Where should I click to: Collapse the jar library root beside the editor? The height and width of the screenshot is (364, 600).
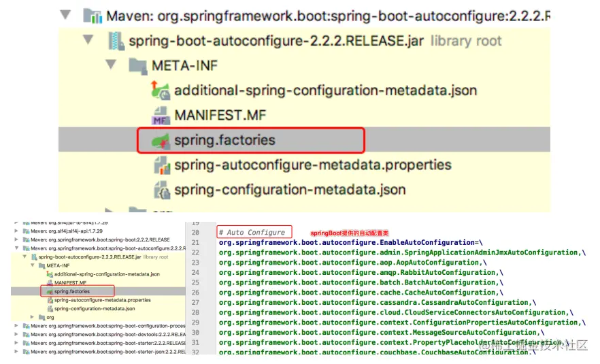pyautogui.click(x=24, y=257)
